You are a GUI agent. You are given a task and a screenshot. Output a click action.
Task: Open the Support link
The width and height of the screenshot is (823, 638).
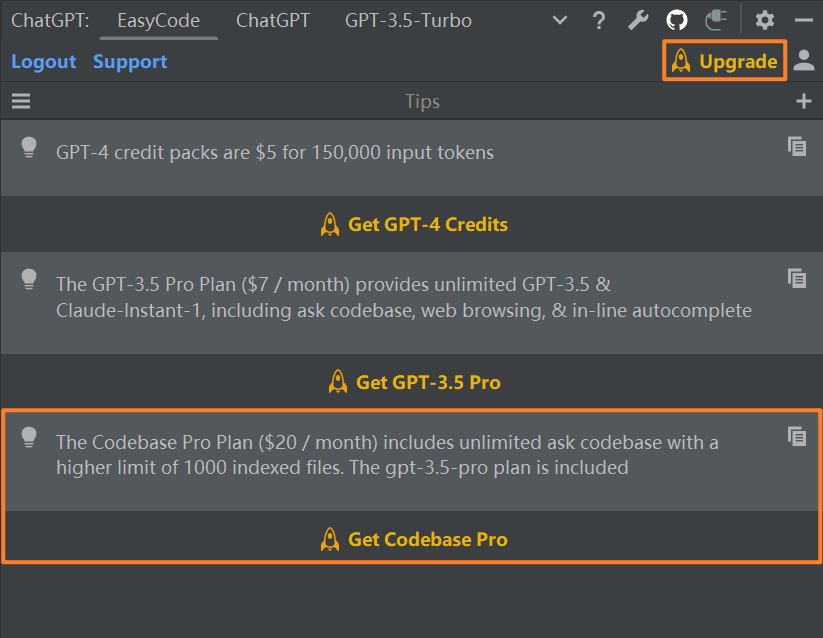130,62
